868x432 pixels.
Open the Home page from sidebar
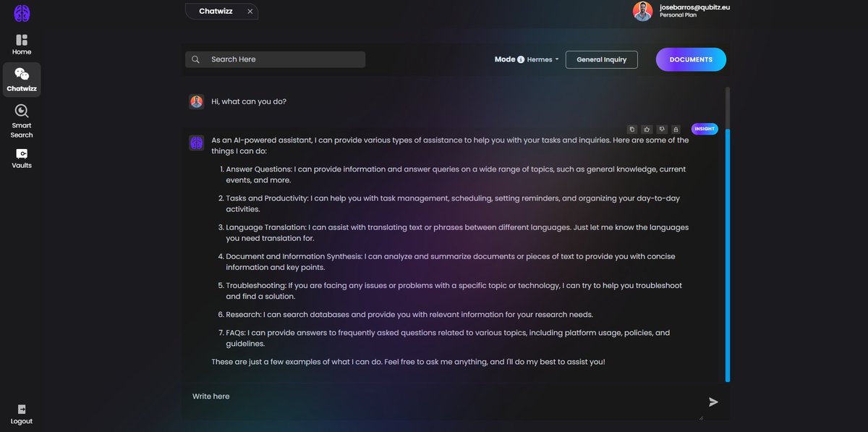tap(22, 45)
